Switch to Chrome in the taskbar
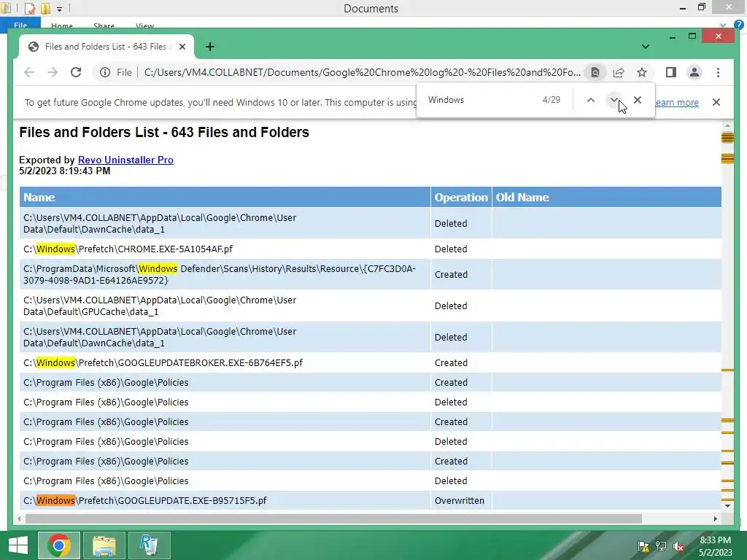The width and height of the screenshot is (747, 560). (59, 545)
